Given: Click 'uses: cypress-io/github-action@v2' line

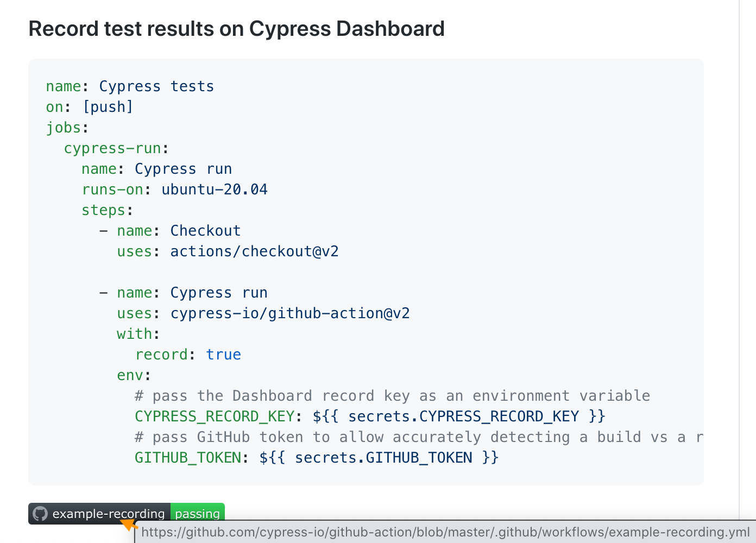Looking at the screenshot, I should point(263,313).
